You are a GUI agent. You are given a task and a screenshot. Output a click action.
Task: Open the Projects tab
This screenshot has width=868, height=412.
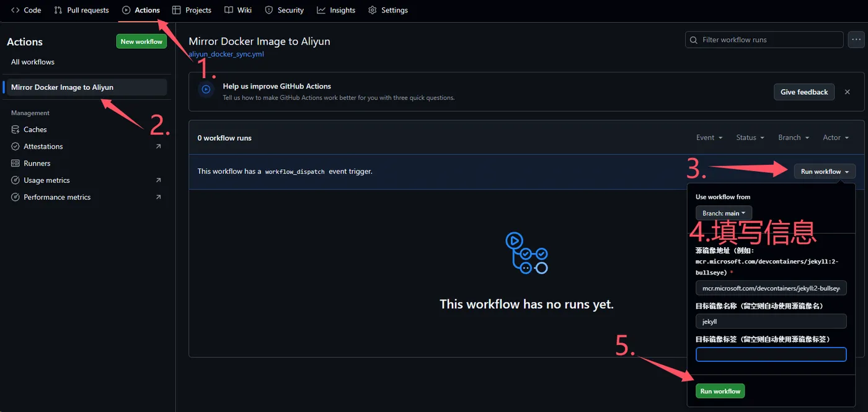click(x=192, y=10)
